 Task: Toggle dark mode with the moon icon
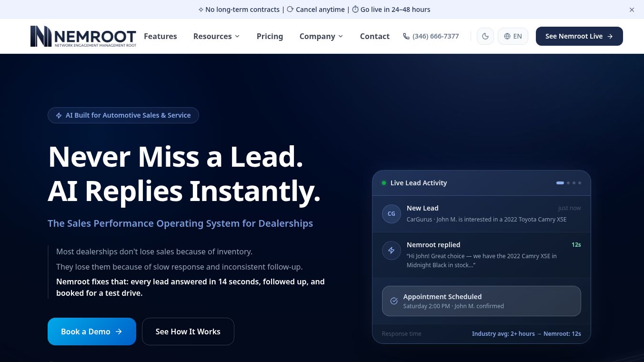(x=485, y=36)
